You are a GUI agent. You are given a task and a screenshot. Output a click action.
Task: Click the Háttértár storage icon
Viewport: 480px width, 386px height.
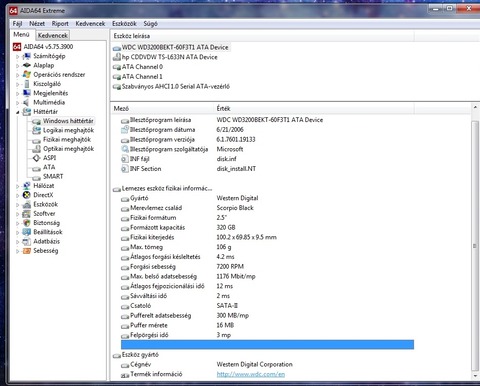[x=27, y=112]
